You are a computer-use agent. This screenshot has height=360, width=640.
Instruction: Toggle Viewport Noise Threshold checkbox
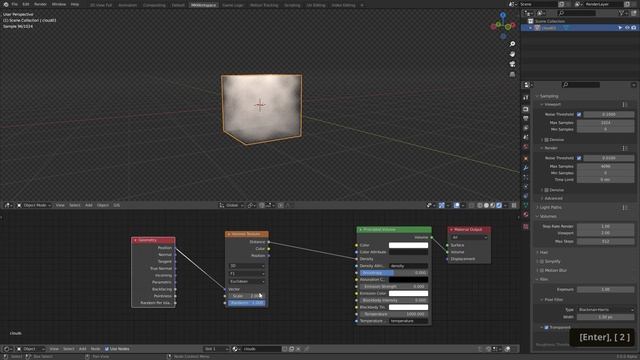579,115
